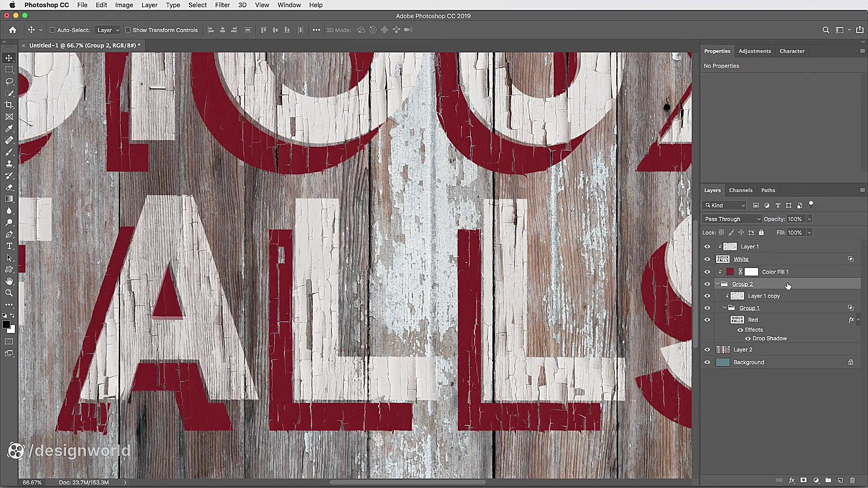Screen dimensions: 868x488
Task: Click the Color Fill 1 red thumbnail
Action: pos(730,272)
